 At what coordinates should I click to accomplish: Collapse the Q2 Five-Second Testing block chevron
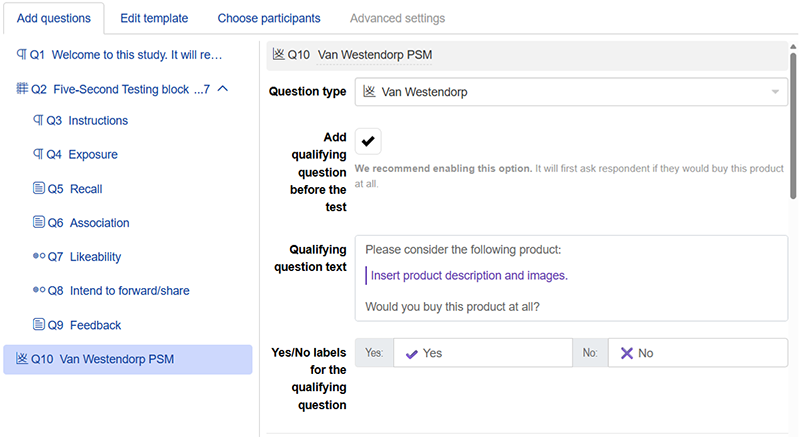[222, 89]
